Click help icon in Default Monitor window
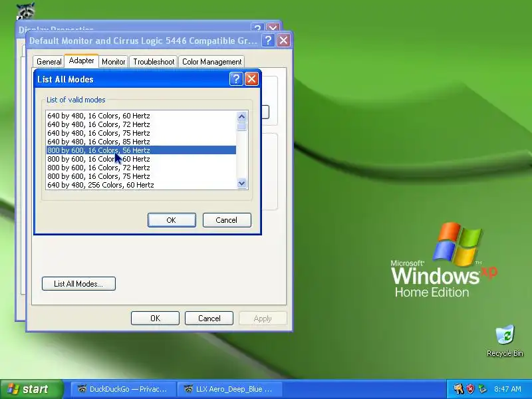The width and height of the screenshot is (532, 399). tap(268, 41)
